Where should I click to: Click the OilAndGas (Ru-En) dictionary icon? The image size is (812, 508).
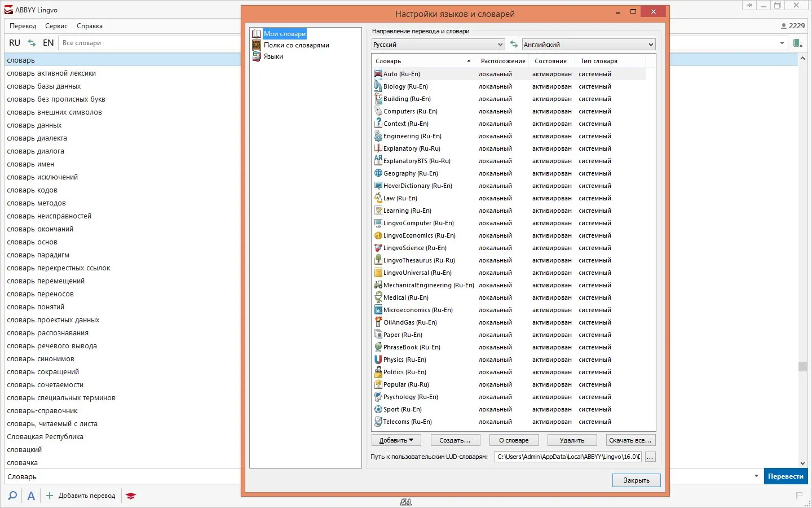(x=378, y=322)
